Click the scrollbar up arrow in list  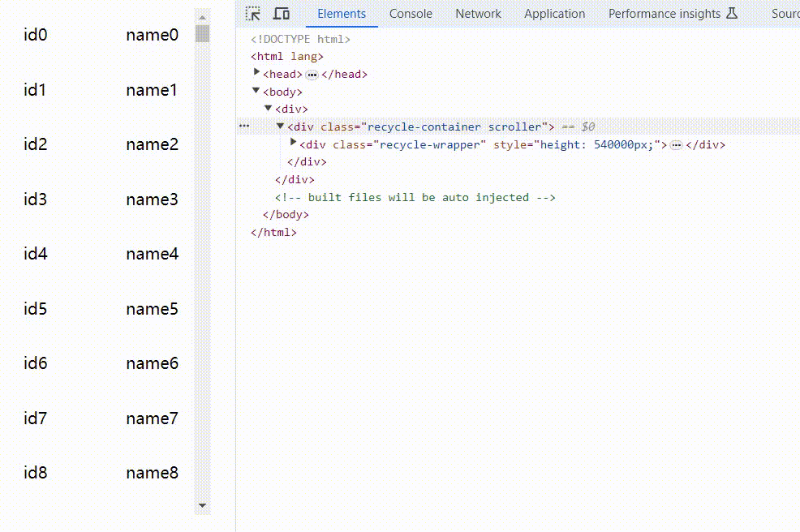click(203, 17)
